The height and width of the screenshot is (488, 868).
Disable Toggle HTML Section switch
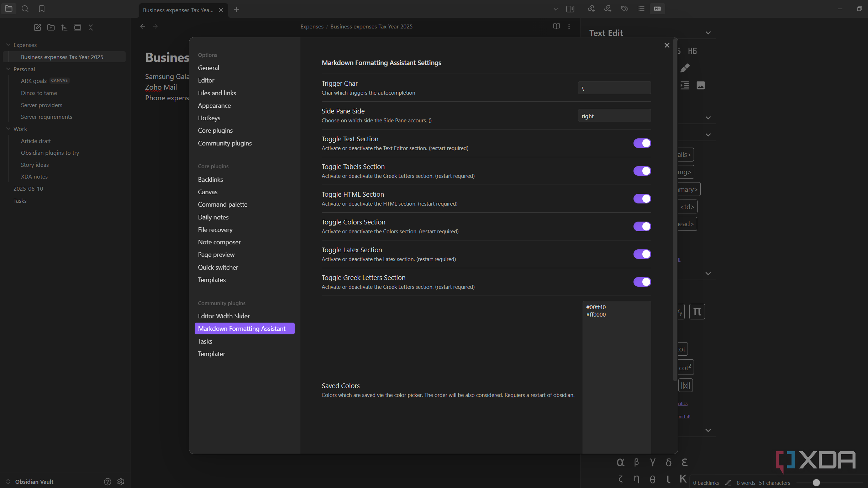click(642, 198)
